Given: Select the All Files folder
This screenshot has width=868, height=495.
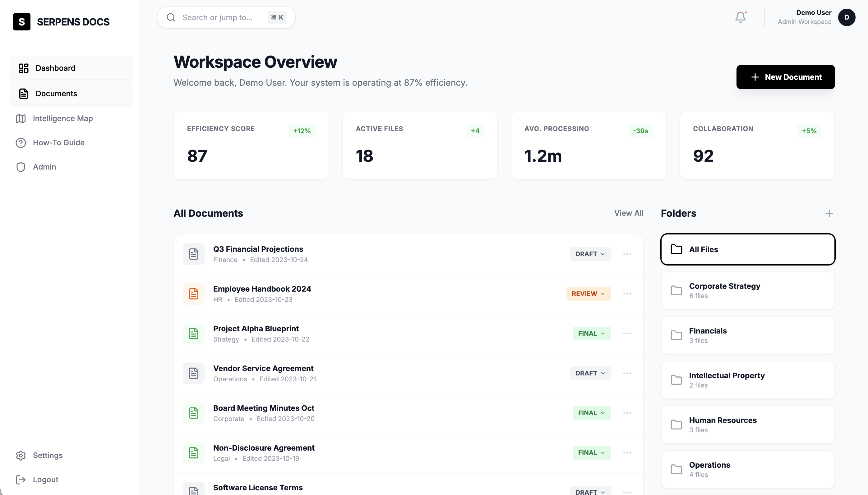Looking at the screenshot, I should point(748,249).
